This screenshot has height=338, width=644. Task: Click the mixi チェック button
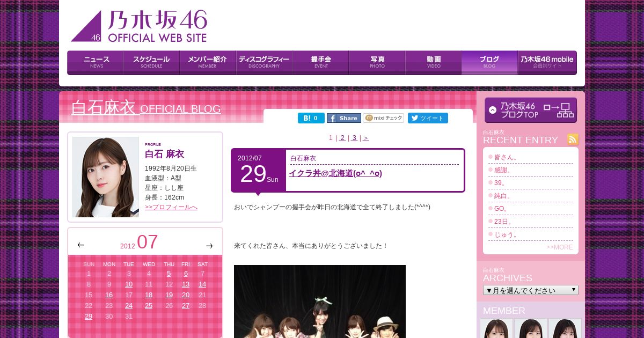[x=384, y=118]
